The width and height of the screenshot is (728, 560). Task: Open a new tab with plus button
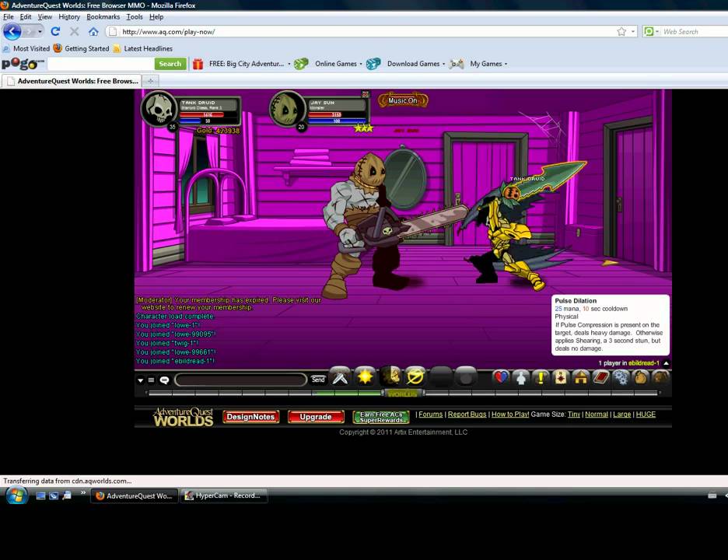[150, 81]
